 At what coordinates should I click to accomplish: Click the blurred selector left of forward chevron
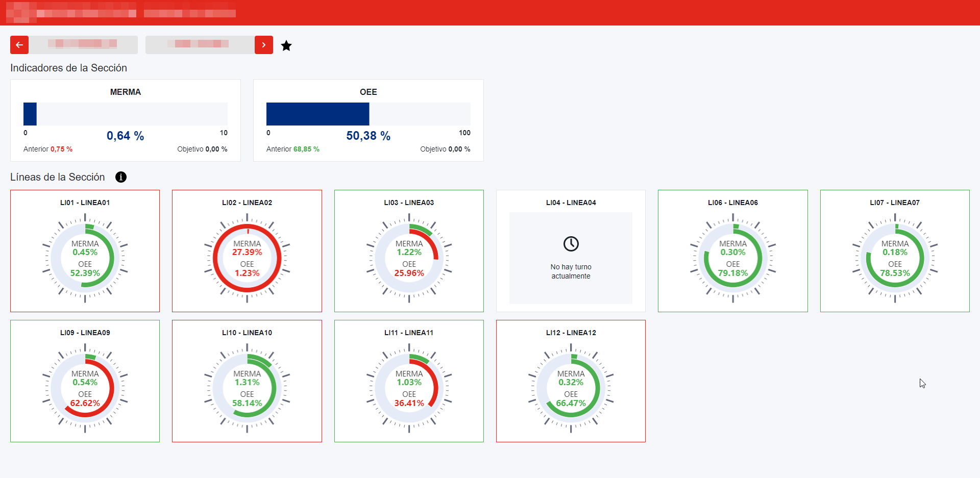pyautogui.click(x=200, y=45)
